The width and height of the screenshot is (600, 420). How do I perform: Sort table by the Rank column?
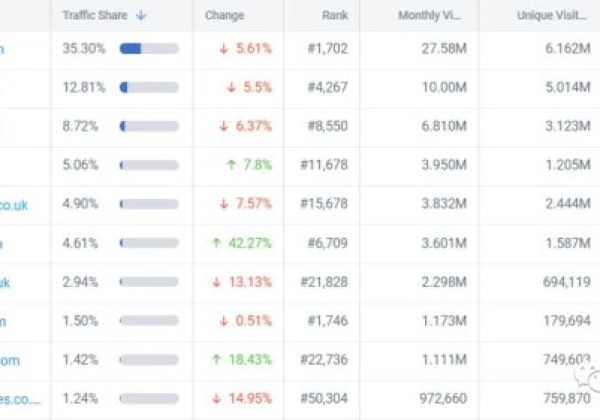pos(335,15)
